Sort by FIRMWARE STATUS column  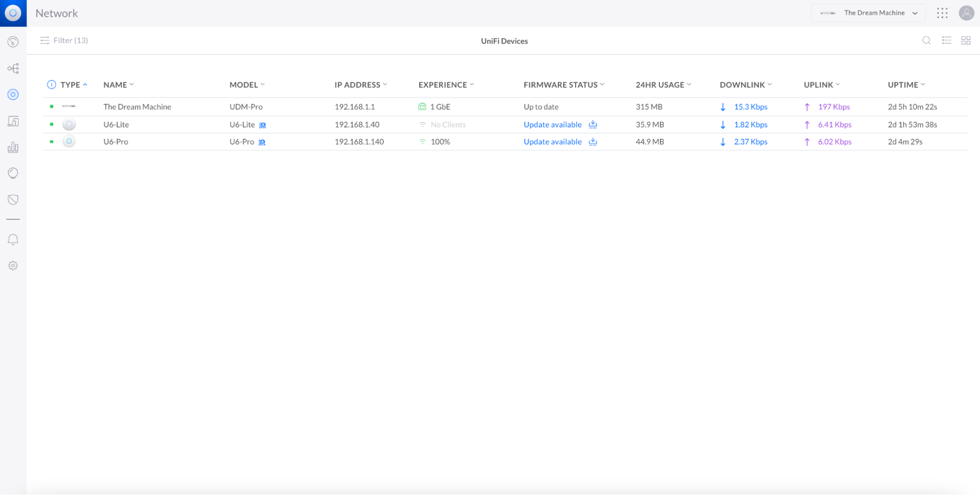[x=564, y=84]
